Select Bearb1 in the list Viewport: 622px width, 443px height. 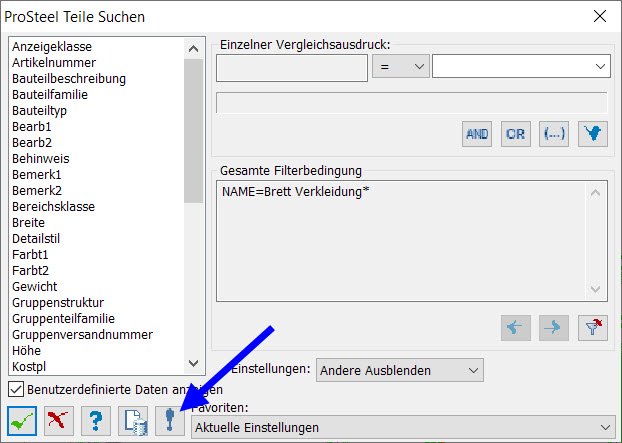pos(31,127)
